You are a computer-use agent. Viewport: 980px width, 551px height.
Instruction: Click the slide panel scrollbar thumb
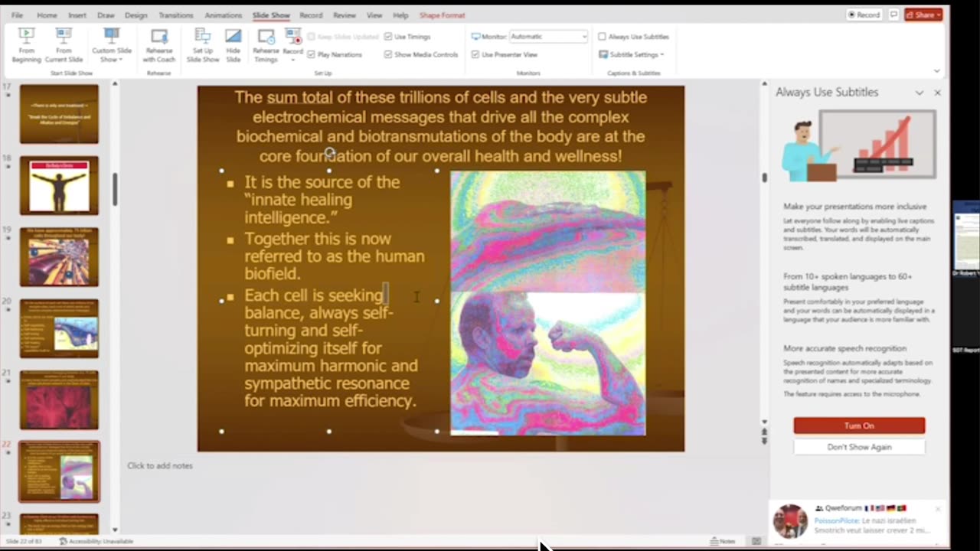coord(115,189)
